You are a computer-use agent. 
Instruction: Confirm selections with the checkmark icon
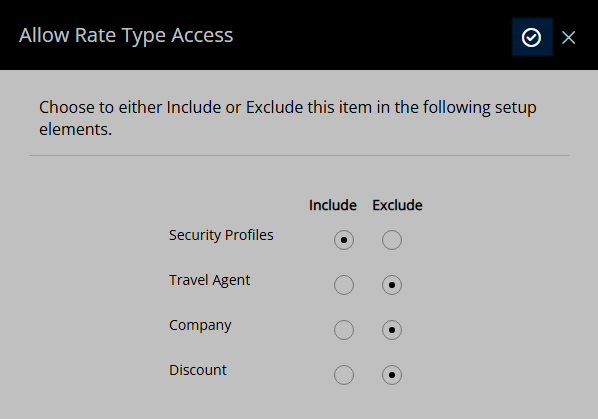click(x=532, y=37)
